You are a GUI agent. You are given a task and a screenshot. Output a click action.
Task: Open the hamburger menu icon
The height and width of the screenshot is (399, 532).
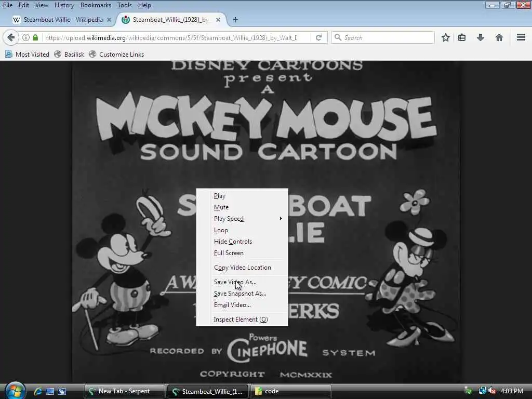pos(521,37)
